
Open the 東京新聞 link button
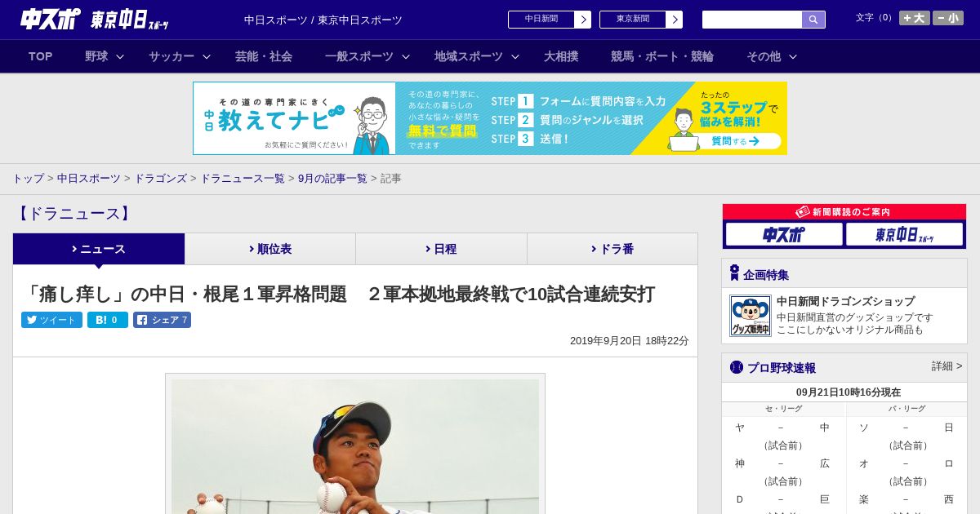pos(633,20)
